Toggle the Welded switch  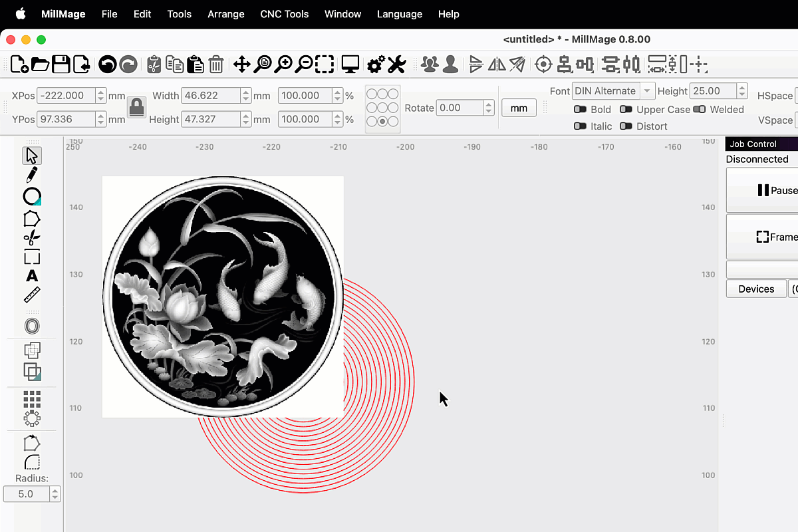[699, 110]
